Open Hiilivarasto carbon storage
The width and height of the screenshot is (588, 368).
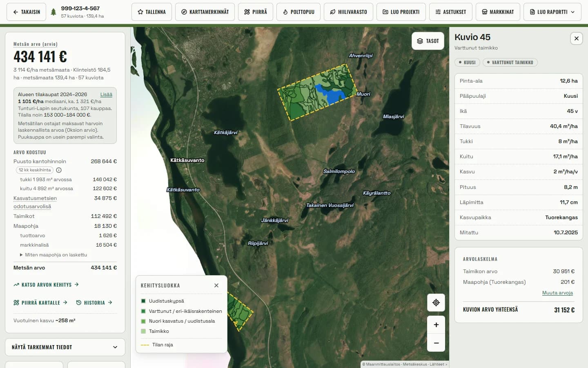click(348, 12)
